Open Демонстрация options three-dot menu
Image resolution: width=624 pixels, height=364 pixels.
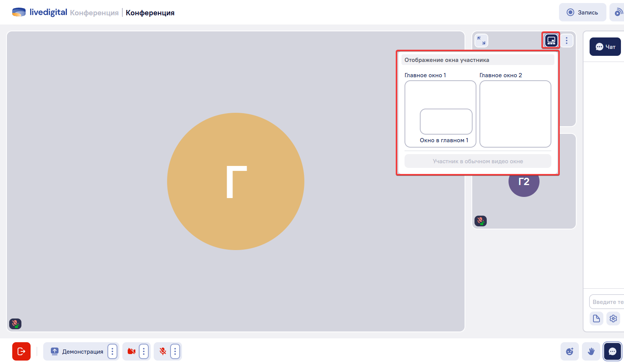112,351
